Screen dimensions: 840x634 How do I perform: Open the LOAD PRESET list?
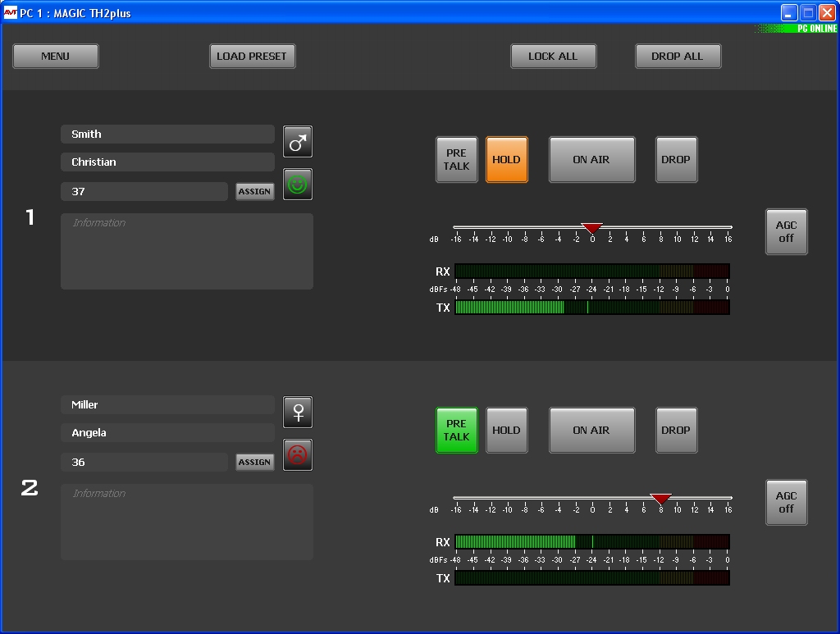click(x=252, y=57)
